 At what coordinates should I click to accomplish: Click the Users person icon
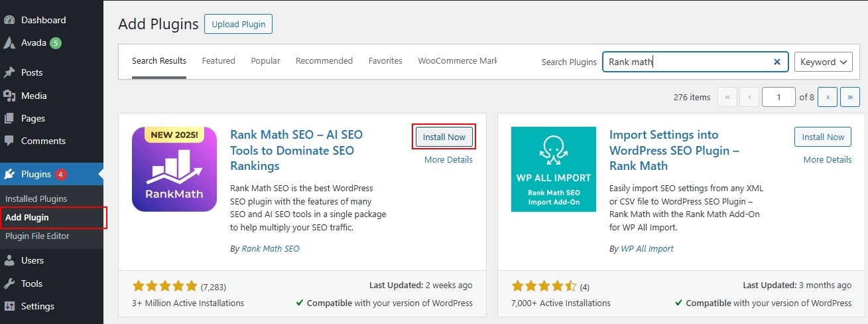[9, 260]
